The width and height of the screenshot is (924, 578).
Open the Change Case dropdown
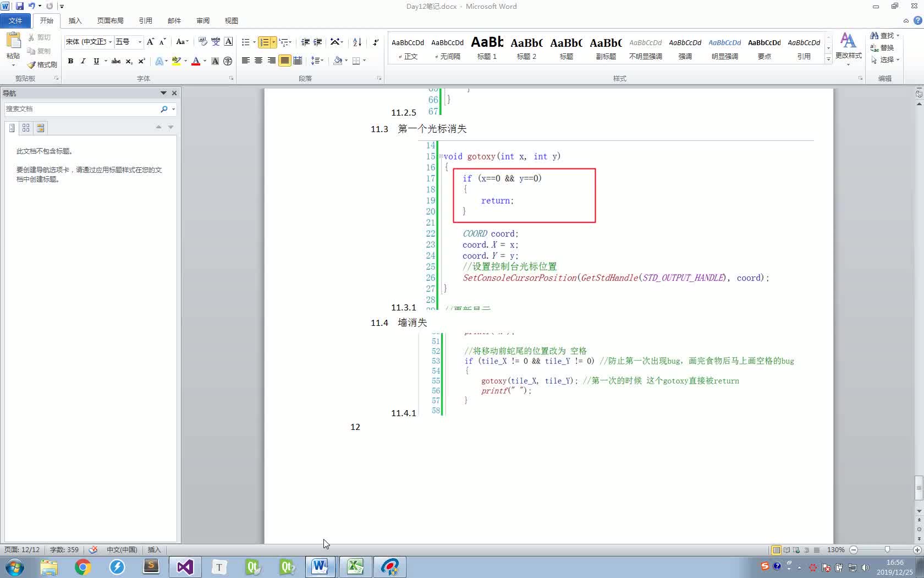coord(182,42)
